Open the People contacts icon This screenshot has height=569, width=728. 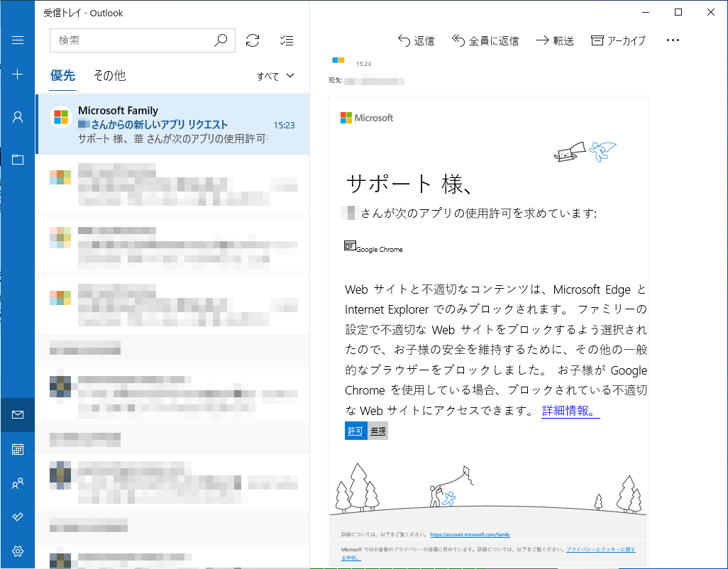(18, 484)
